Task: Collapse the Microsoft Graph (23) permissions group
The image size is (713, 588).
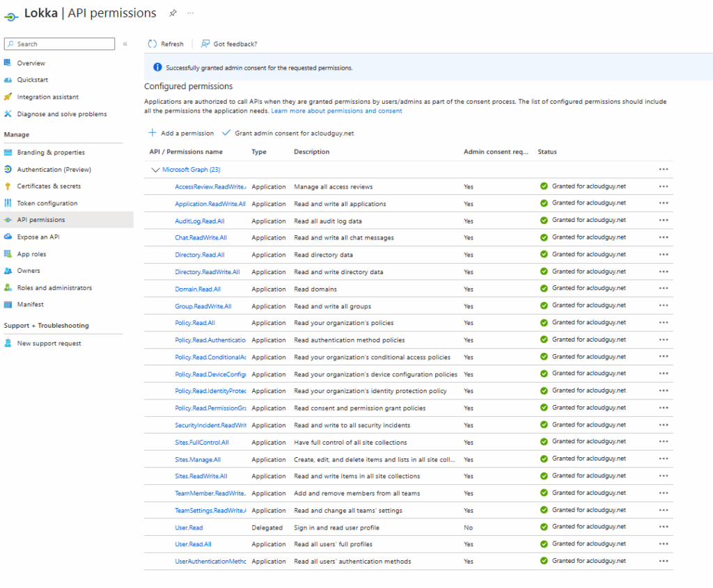Action: click(x=155, y=170)
